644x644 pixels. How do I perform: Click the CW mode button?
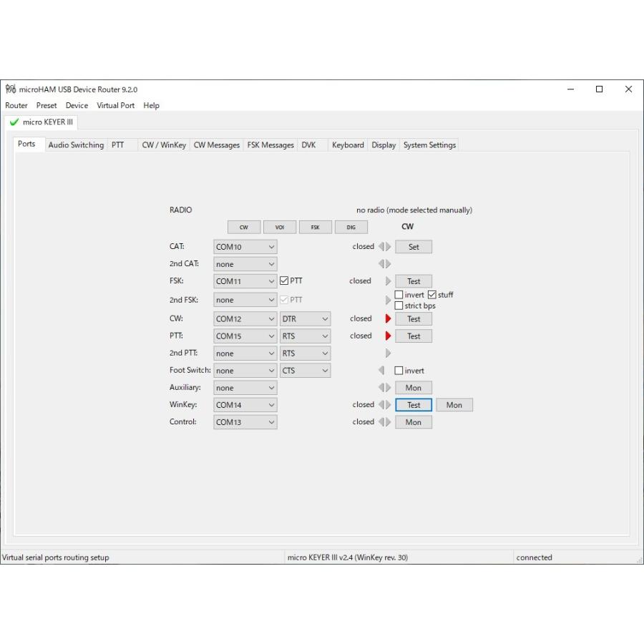pos(244,228)
